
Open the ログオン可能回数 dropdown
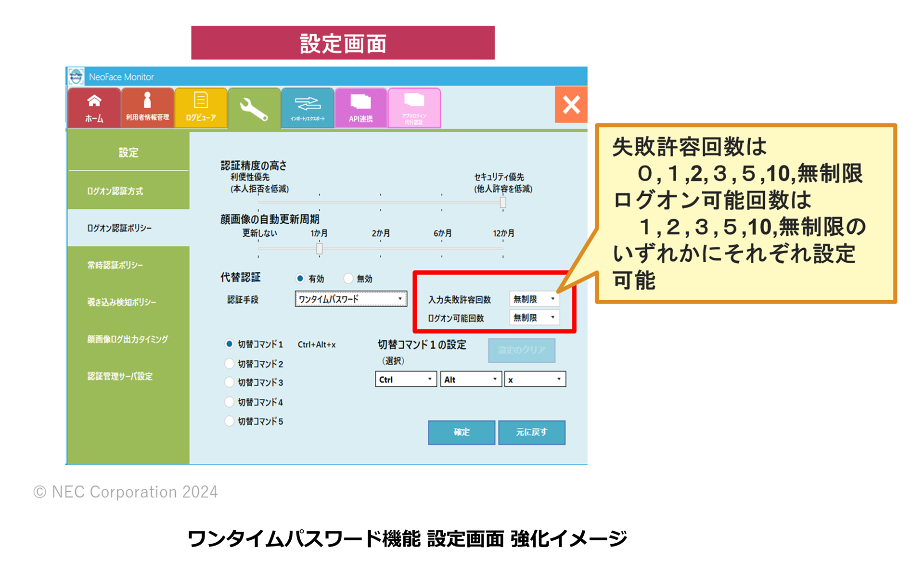point(534,318)
